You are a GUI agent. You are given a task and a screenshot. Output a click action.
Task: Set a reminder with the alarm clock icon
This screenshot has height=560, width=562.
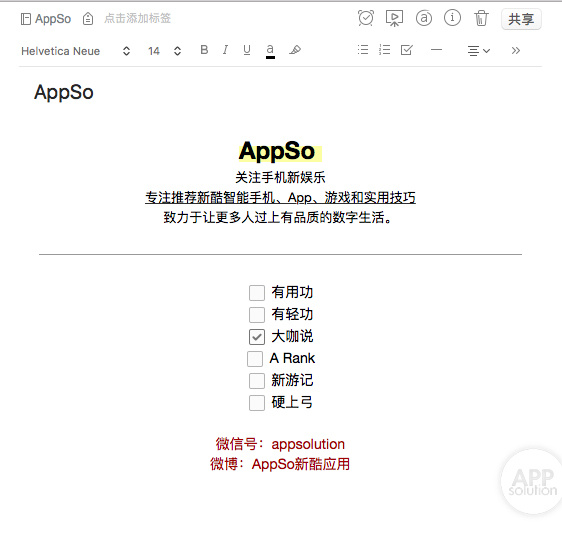(x=366, y=18)
